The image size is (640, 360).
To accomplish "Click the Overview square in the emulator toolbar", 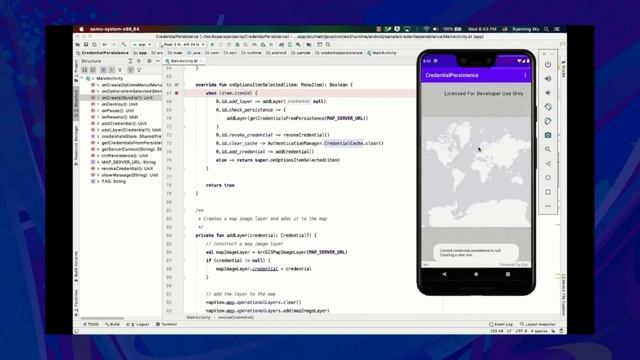I will tap(548, 192).
